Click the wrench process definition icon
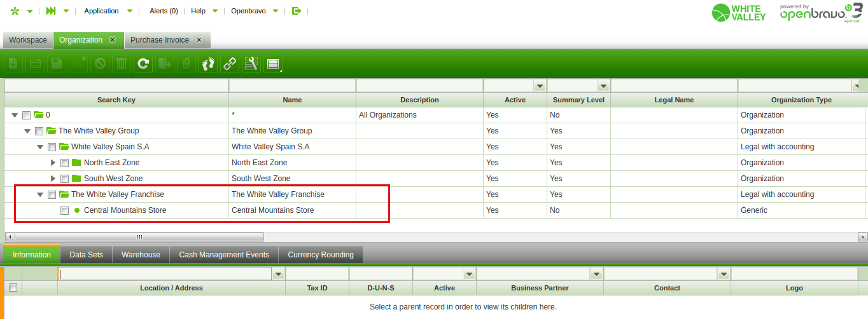This screenshot has width=868, height=319. point(251,64)
